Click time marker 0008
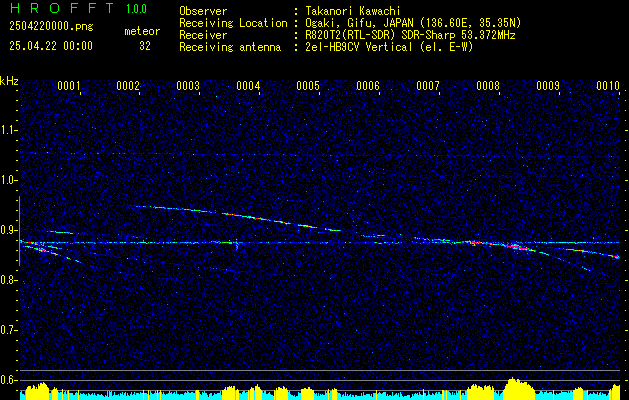 click(x=488, y=86)
